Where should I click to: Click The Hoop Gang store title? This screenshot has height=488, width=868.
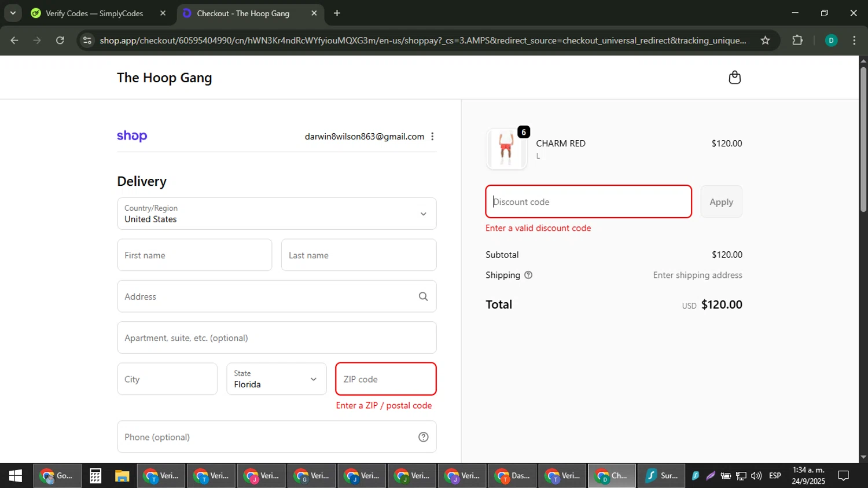click(164, 78)
